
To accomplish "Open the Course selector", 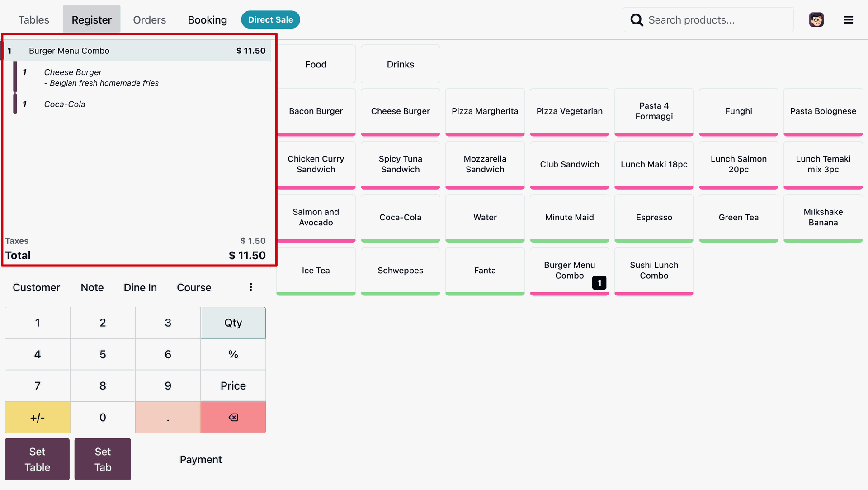I will 194,288.
